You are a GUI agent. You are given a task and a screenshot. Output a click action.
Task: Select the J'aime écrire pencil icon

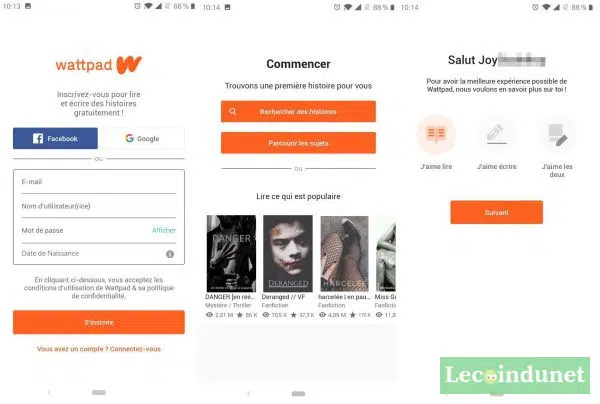coord(496,134)
